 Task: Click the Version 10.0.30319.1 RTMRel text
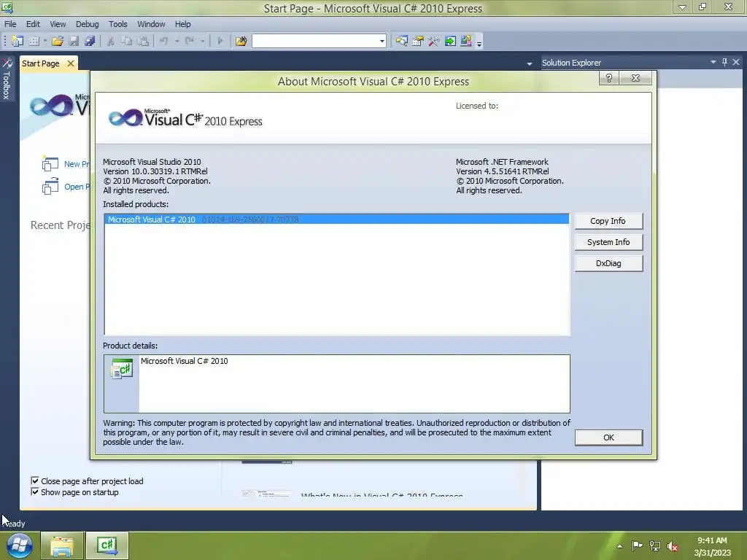point(155,171)
